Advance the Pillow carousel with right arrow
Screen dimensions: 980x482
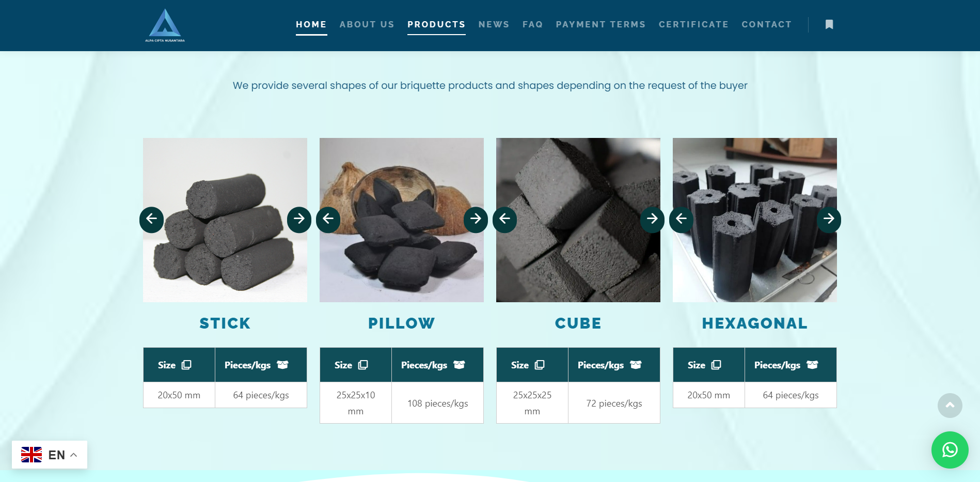click(x=476, y=220)
